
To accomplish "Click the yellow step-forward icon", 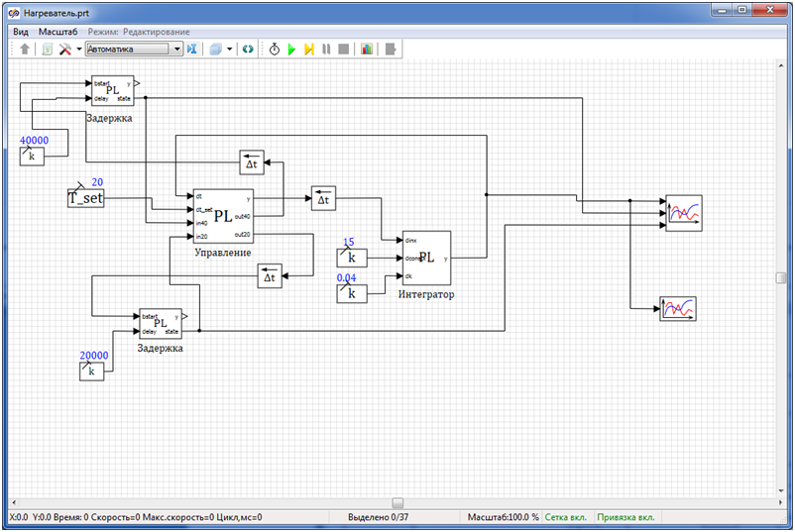I will click(308, 50).
